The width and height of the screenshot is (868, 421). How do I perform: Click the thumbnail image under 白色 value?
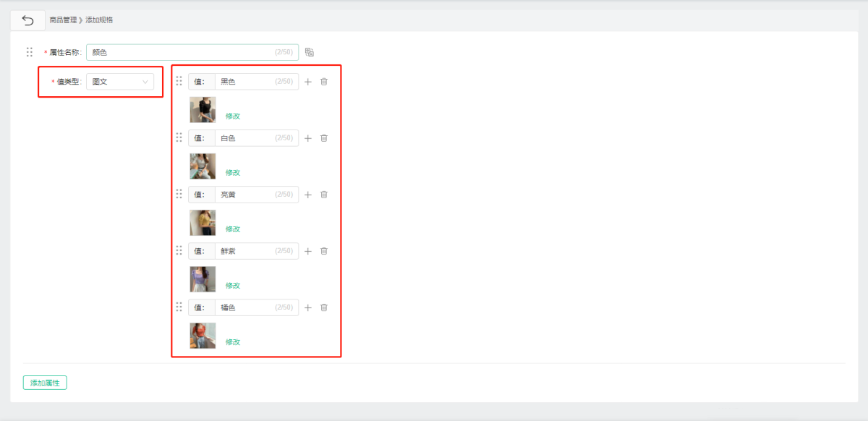[x=203, y=166]
